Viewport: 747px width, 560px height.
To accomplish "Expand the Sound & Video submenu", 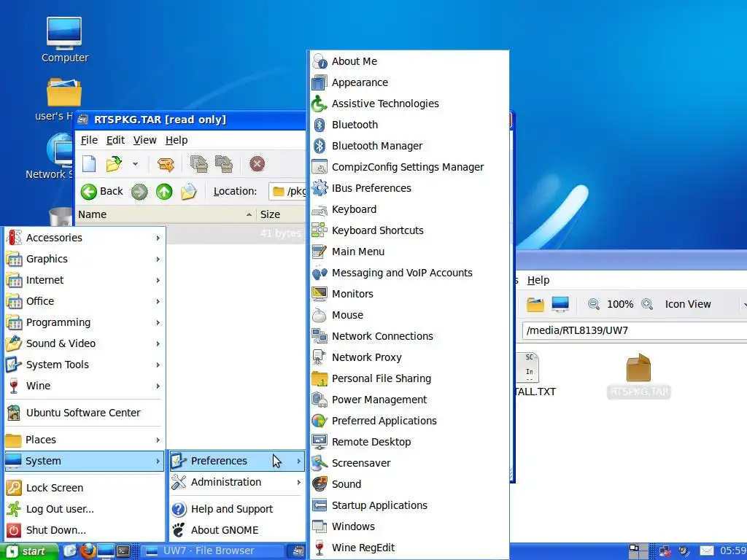I will [85, 343].
